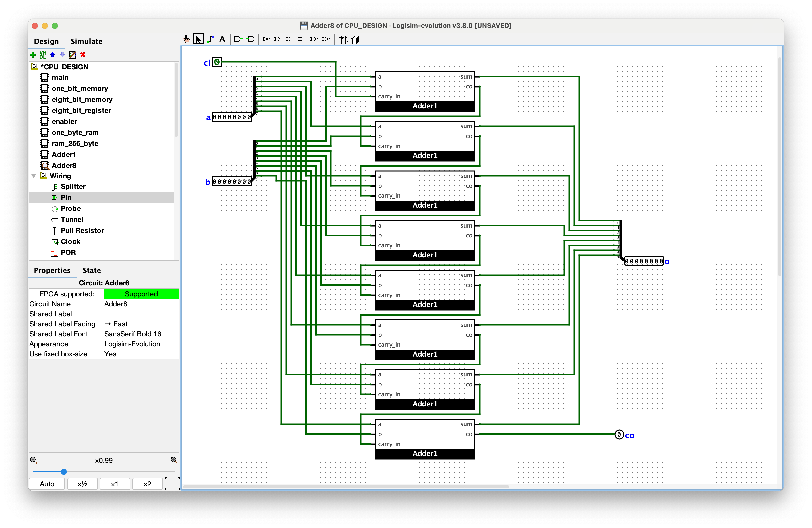Choose the input pin toolbar icon
Viewport: 812px width, 528px height.
point(238,39)
